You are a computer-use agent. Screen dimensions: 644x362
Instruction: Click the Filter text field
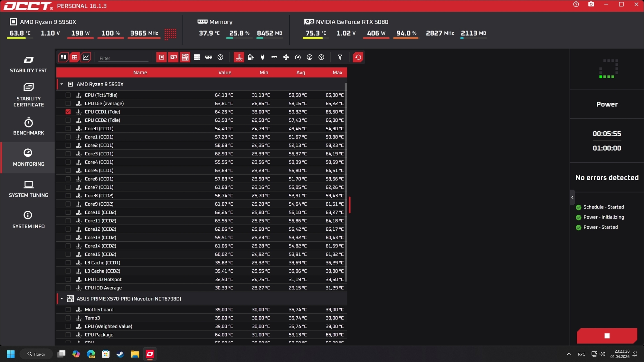[123, 58]
